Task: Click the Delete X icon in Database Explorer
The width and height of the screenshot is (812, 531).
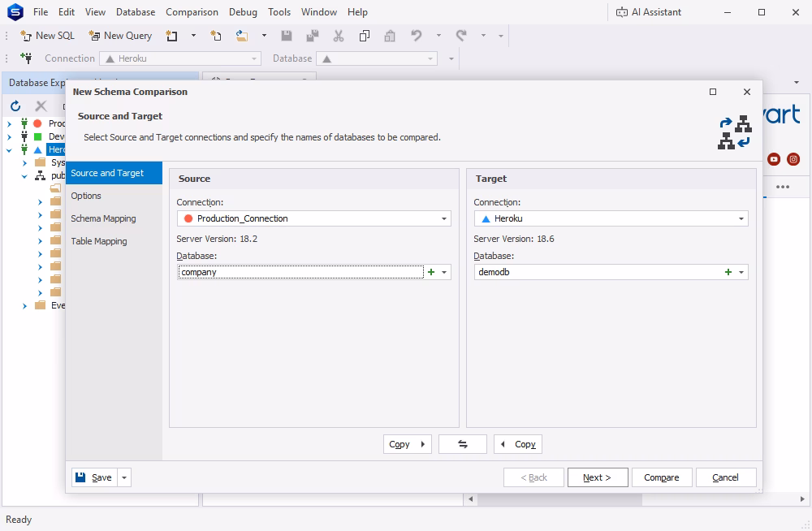Action: (41, 106)
